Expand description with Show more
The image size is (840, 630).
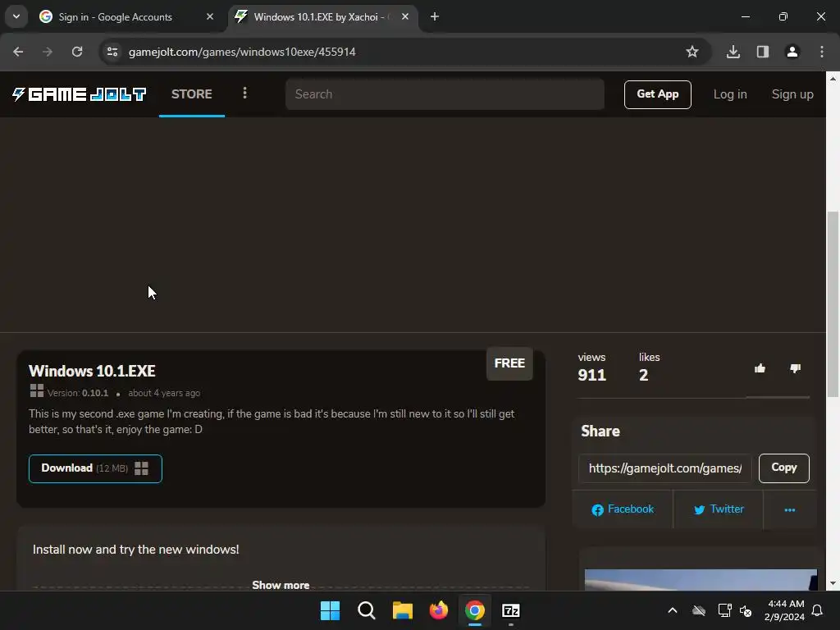click(281, 585)
